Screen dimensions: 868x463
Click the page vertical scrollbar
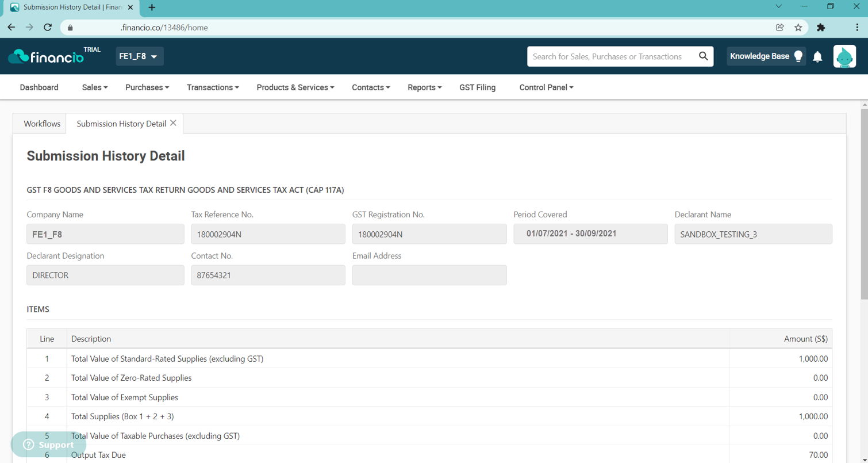864,204
